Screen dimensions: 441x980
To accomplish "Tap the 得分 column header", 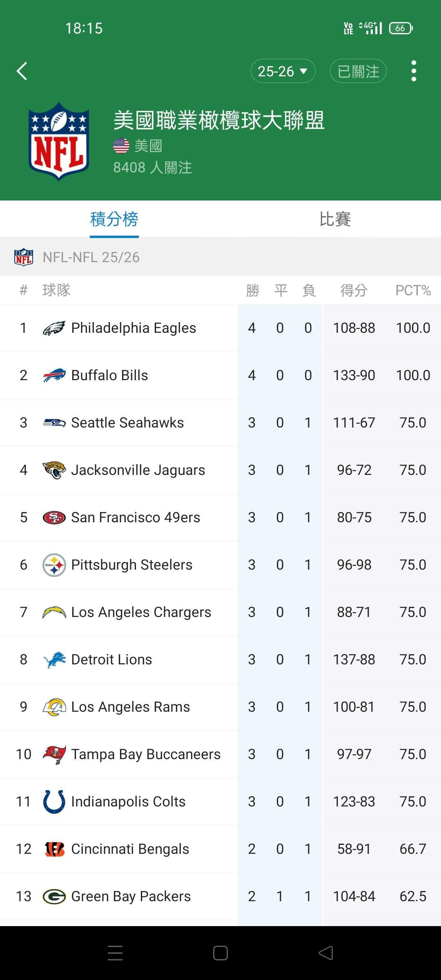I will pyautogui.click(x=354, y=290).
